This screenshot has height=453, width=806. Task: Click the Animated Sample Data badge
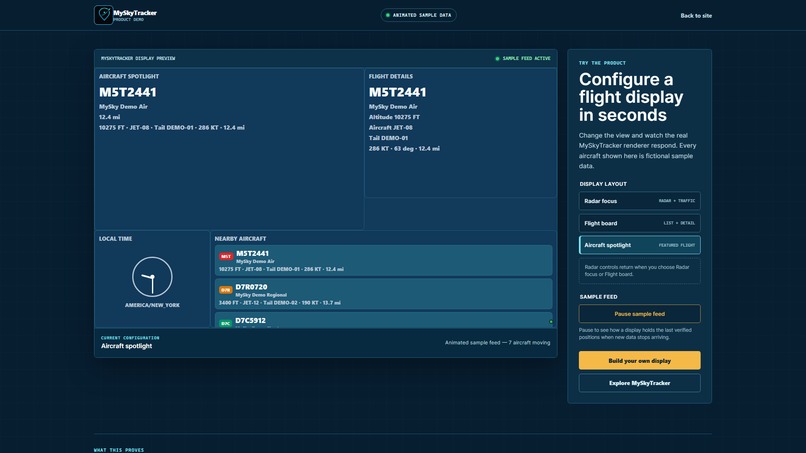coord(418,15)
